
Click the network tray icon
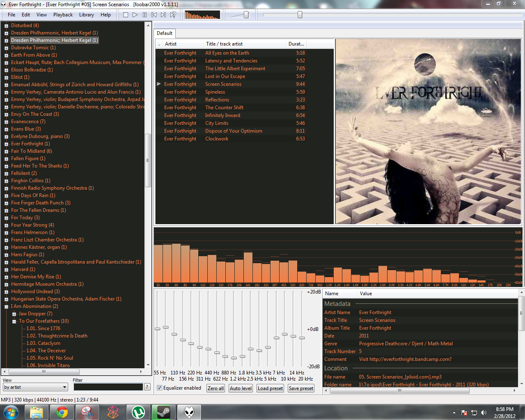coord(474,413)
